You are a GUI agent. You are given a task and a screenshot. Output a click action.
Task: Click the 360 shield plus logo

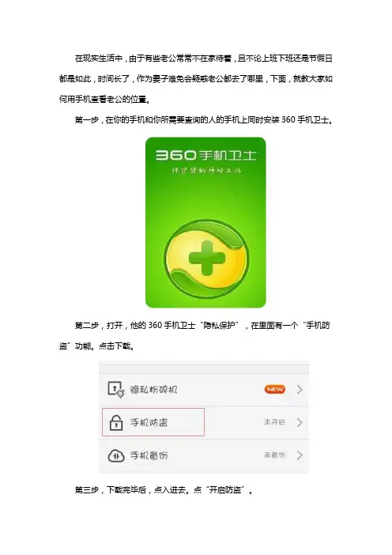[x=206, y=259]
